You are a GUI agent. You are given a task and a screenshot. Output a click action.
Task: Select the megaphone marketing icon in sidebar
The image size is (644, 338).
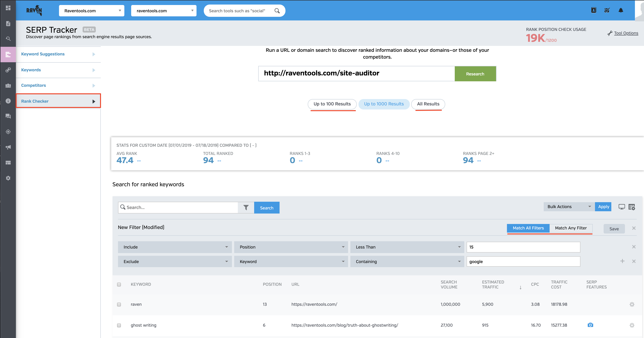click(8, 147)
